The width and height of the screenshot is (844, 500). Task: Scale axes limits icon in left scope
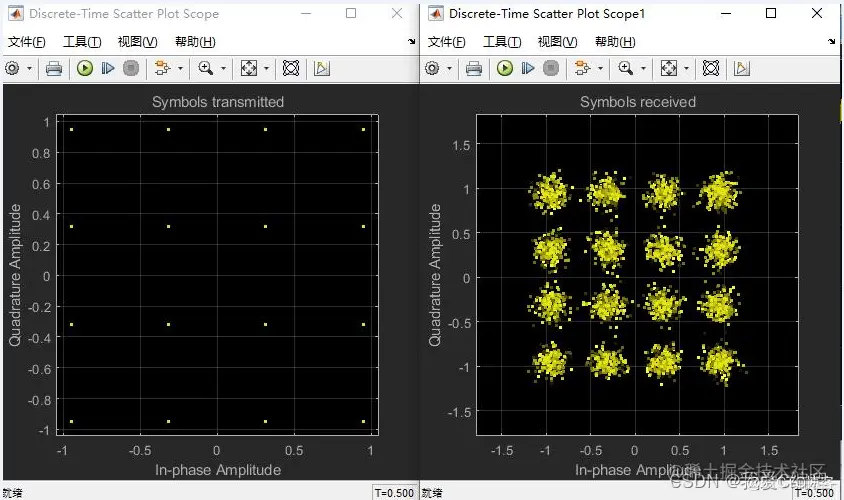tap(249, 68)
